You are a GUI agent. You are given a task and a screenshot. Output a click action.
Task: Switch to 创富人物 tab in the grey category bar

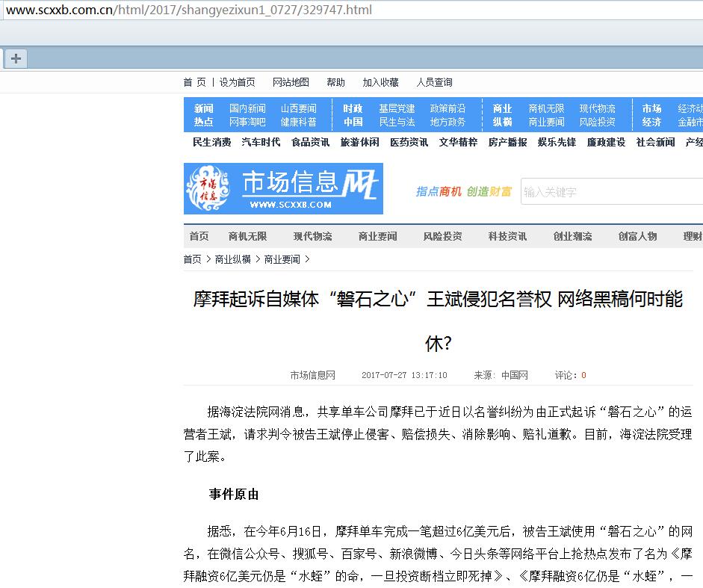[x=637, y=236]
